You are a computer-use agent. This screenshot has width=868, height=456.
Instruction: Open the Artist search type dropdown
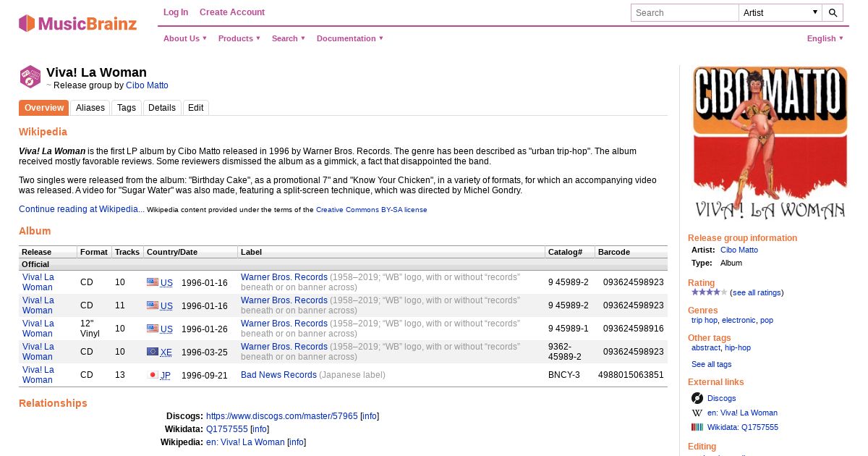point(780,12)
